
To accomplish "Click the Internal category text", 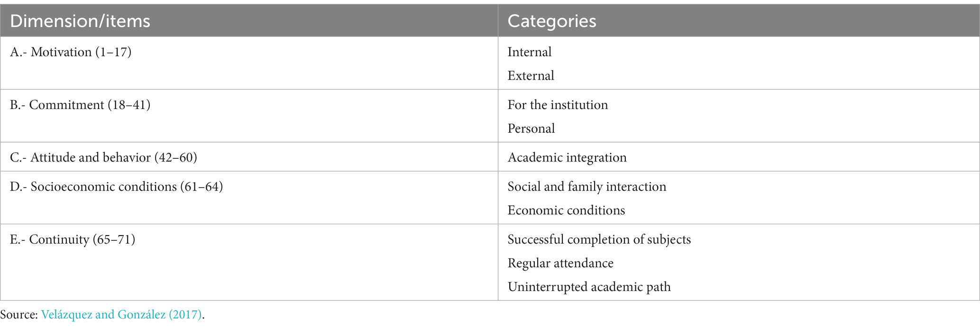I will click(530, 52).
